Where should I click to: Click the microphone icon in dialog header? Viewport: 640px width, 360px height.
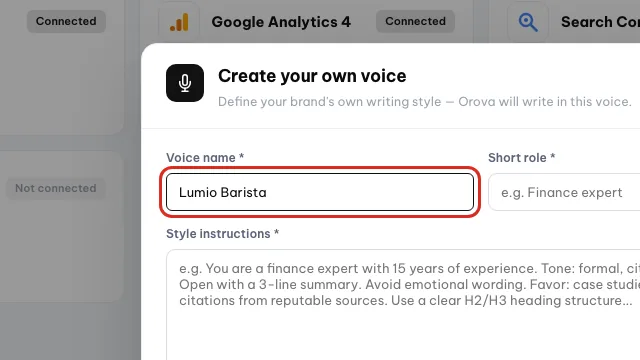[x=185, y=83]
